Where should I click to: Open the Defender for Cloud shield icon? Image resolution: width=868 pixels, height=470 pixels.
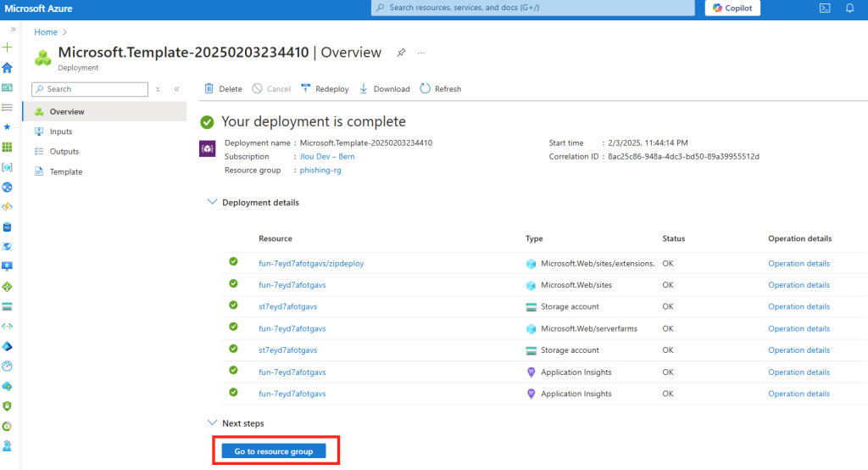[7, 406]
